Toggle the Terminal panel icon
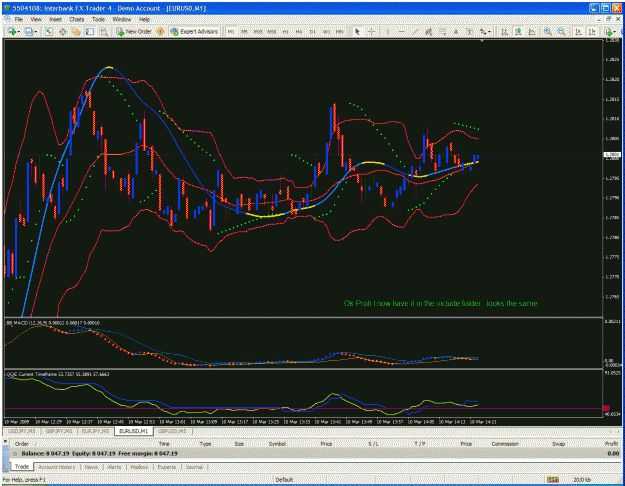 [90, 31]
